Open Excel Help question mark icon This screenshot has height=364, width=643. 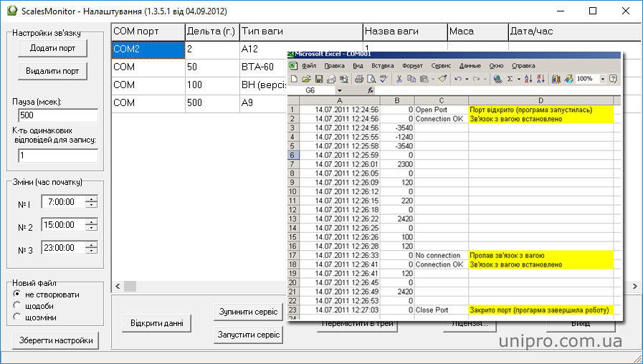(613, 79)
